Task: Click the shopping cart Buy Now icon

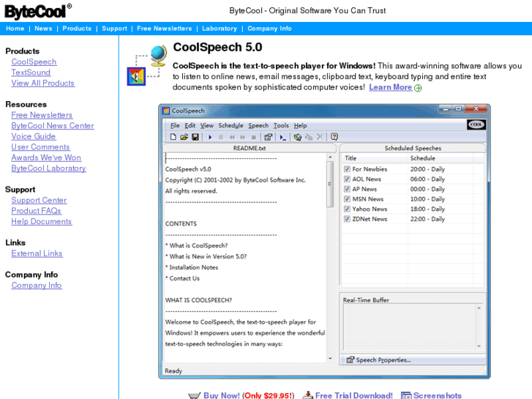Action: [x=194, y=395]
